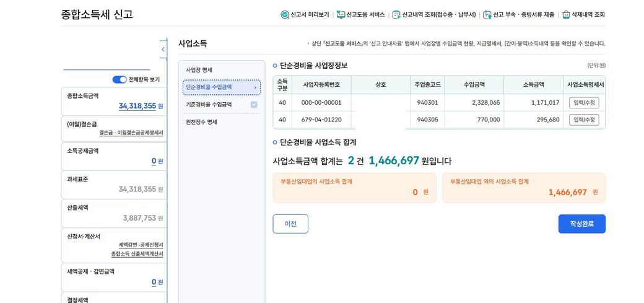Click 입력/수정 for business 679-04-01220
Screen dimensions: 644x303
click(x=583, y=120)
